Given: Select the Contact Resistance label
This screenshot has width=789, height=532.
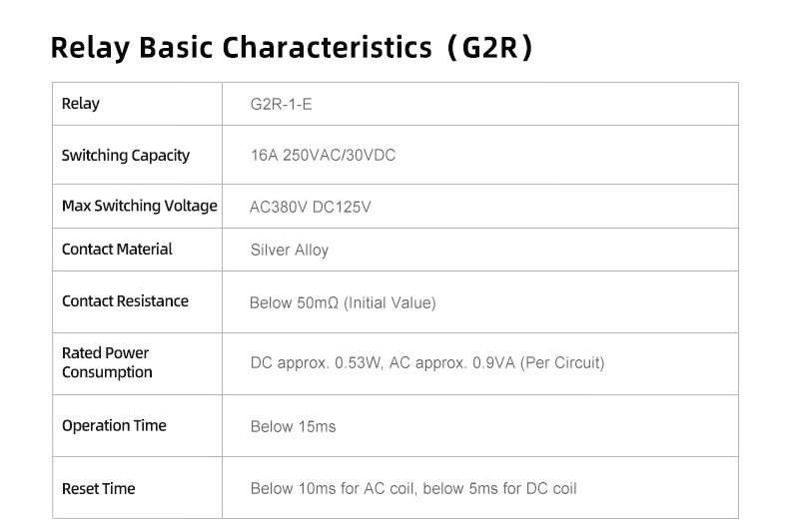Looking at the screenshot, I should click(125, 300).
